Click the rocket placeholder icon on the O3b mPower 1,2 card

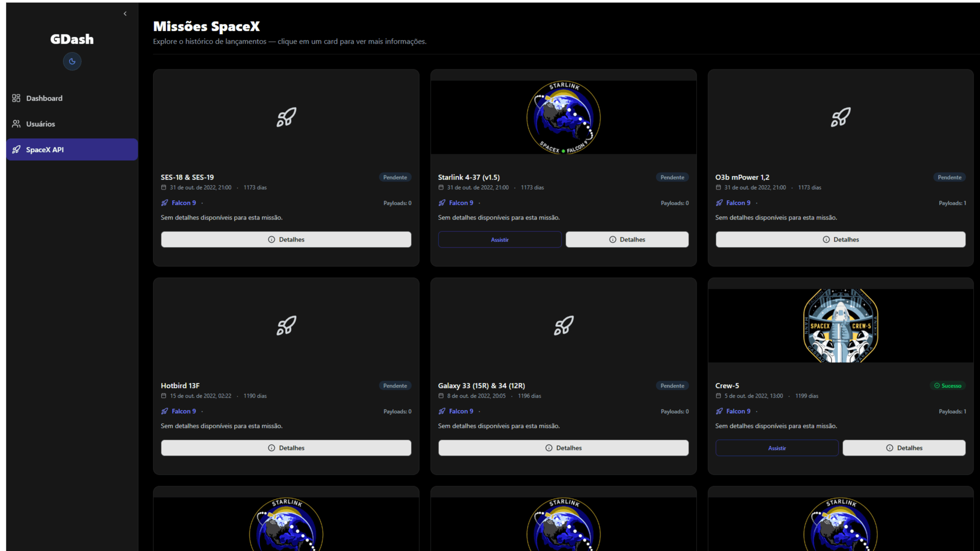click(840, 117)
